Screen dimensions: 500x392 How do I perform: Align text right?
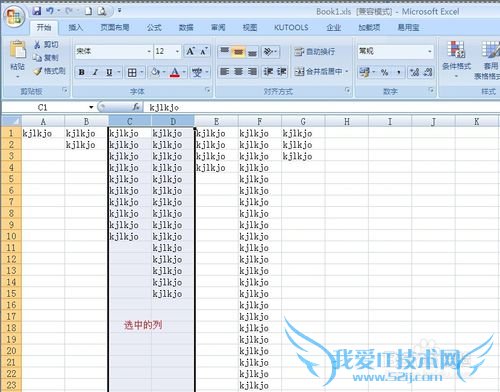pos(252,72)
